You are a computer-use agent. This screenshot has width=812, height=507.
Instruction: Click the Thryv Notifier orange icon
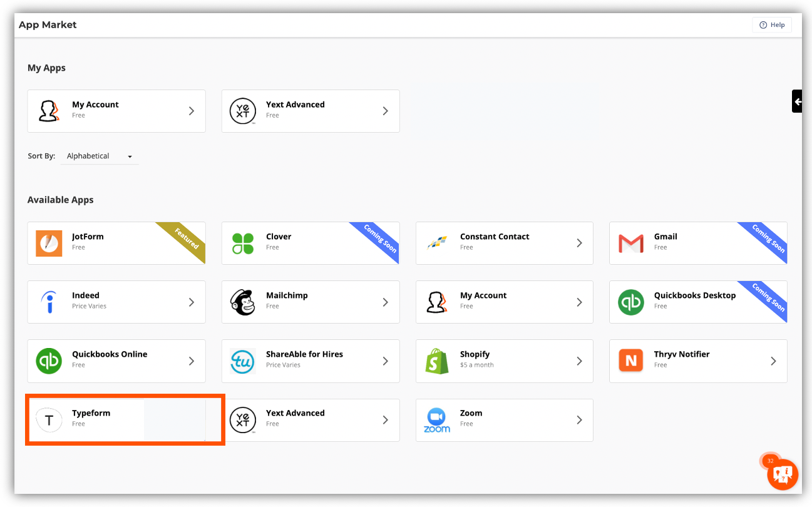pyautogui.click(x=630, y=361)
